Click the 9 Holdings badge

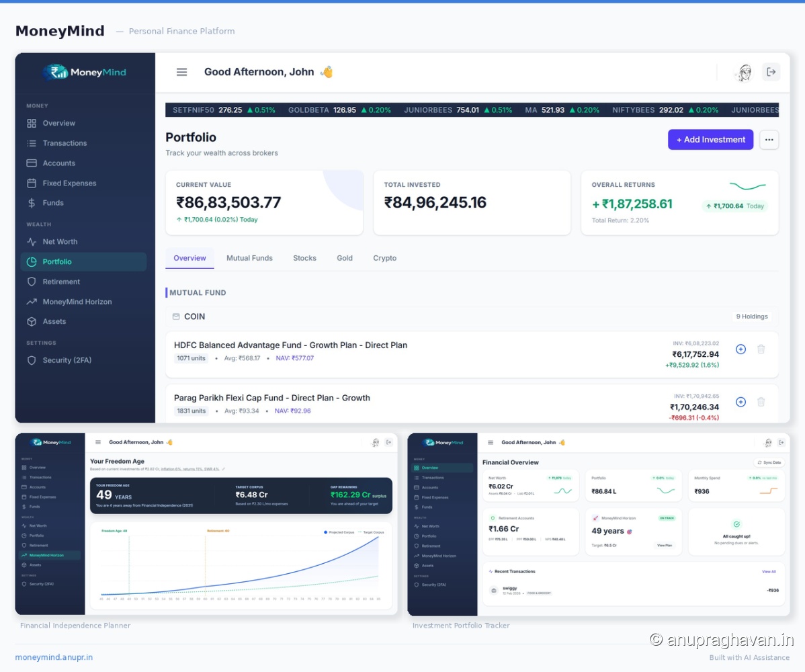click(752, 317)
